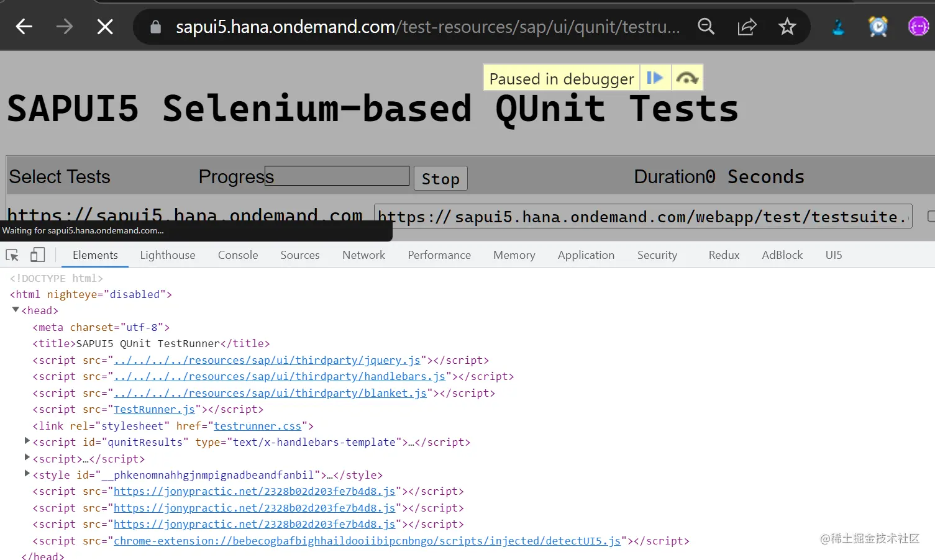Select the title SAPUI5 QUnit TestRunner line

tap(151, 343)
